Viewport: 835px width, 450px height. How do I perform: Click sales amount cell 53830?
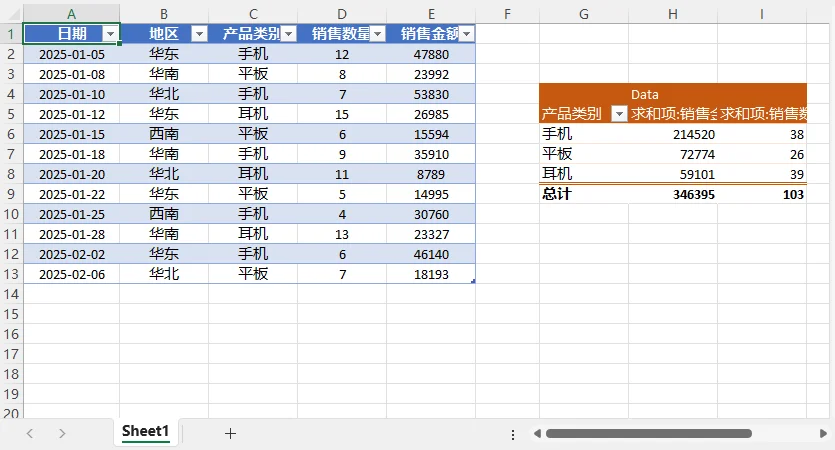coord(431,94)
